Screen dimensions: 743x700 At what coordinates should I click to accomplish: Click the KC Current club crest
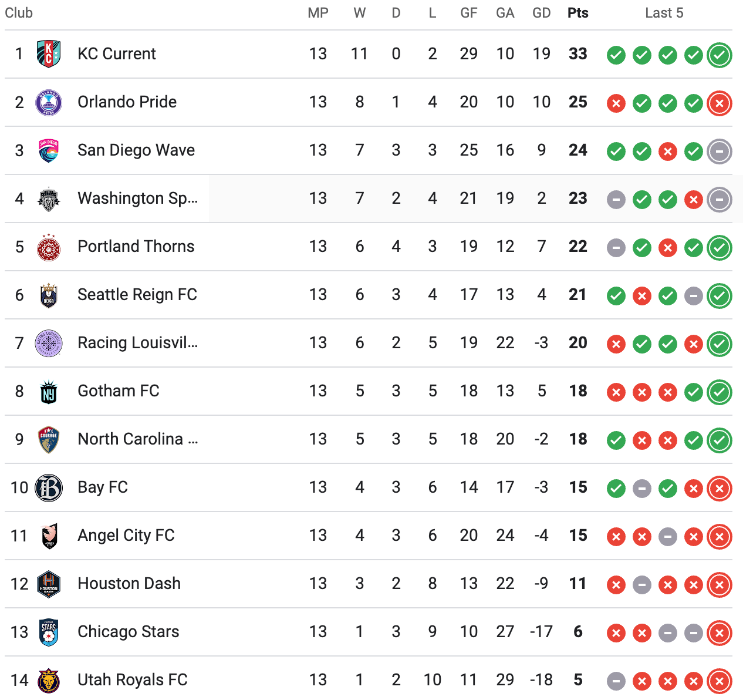[49, 54]
